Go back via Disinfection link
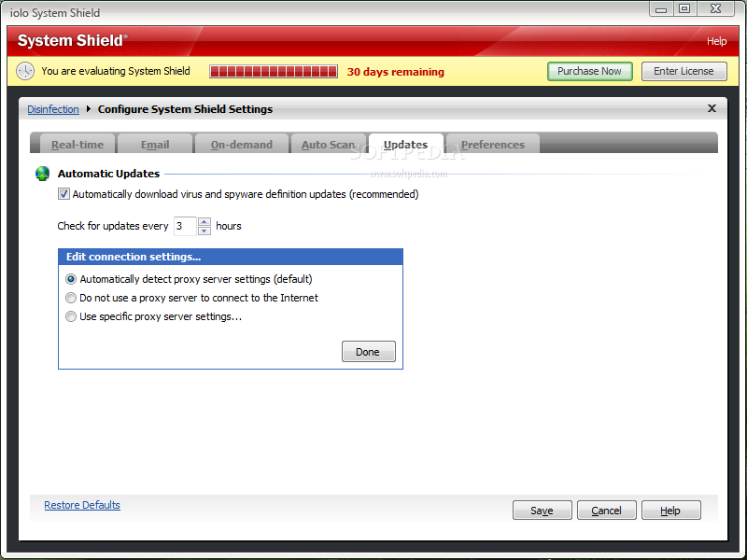The image size is (747, 560). pyautogui.click(x=53, y=109)
